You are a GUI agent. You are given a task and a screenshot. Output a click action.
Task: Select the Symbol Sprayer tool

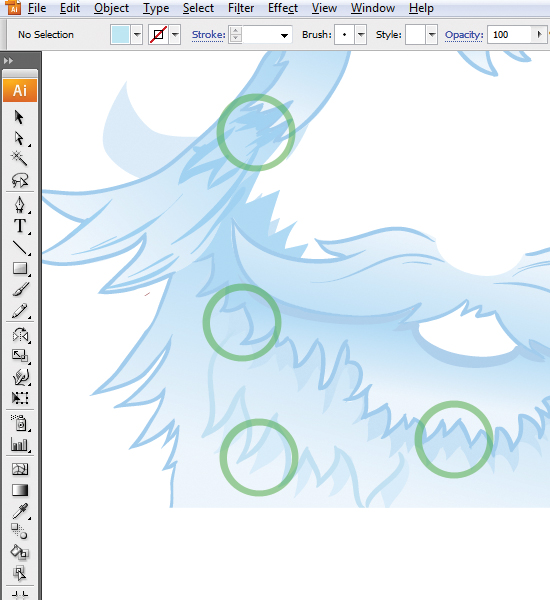coord(20,422)
